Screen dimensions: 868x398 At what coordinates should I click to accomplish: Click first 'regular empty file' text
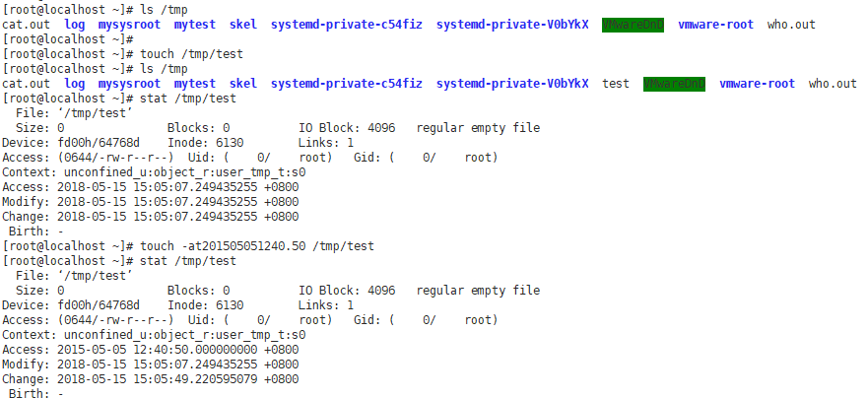[x=478, y=128]
